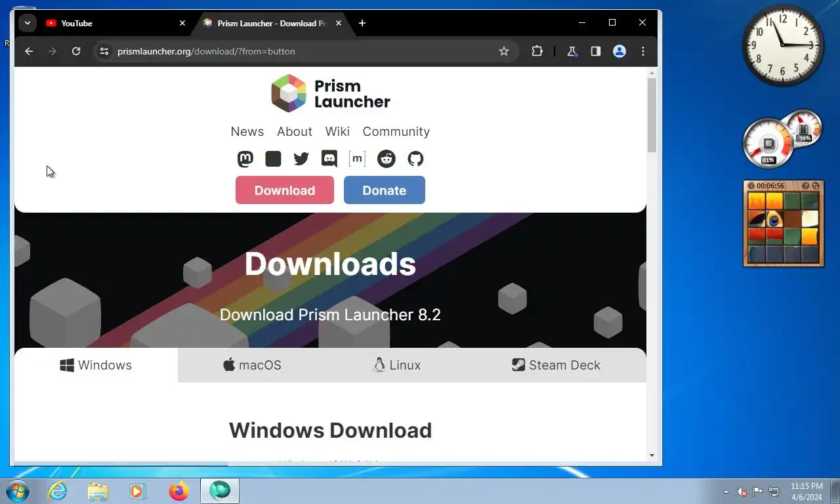Open the Chrome side panel
Viewport: 840px width, 504px height.
(595, 51)
